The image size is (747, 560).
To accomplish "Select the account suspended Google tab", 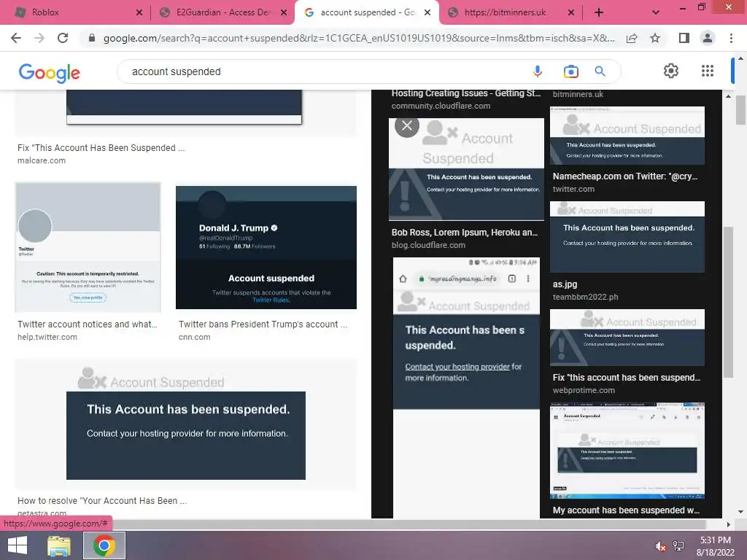I will point(367,12).
